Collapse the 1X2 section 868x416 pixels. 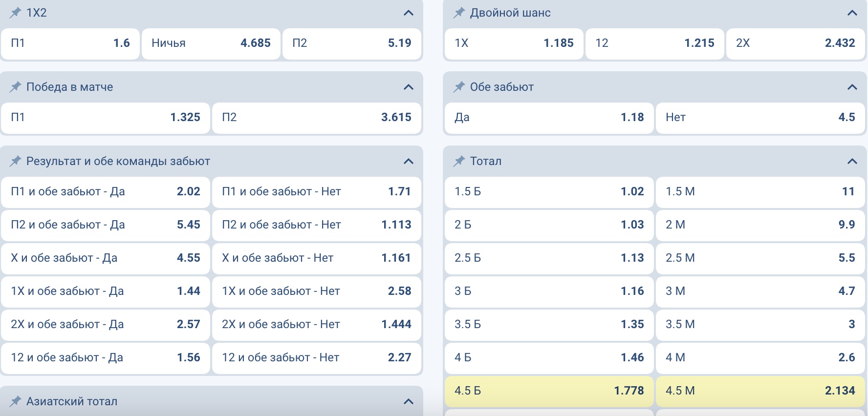409,13
